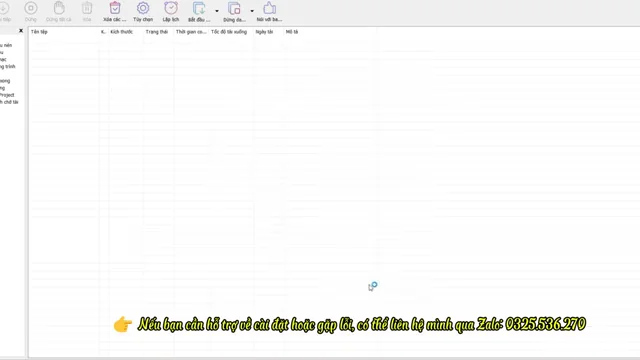
Task: Click the Dừng da... stop queue icon
Action: coord(234,8)
